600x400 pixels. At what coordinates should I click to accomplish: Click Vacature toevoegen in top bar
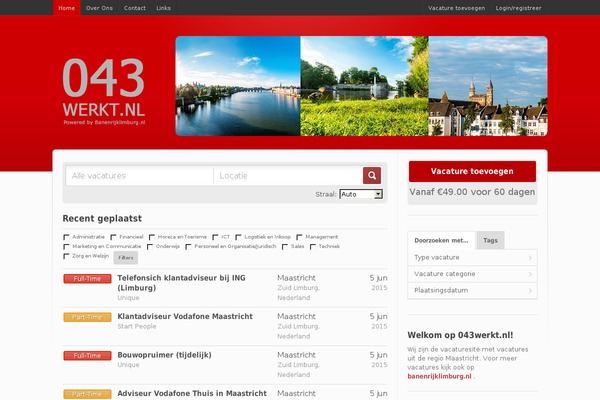click(457, 8)
